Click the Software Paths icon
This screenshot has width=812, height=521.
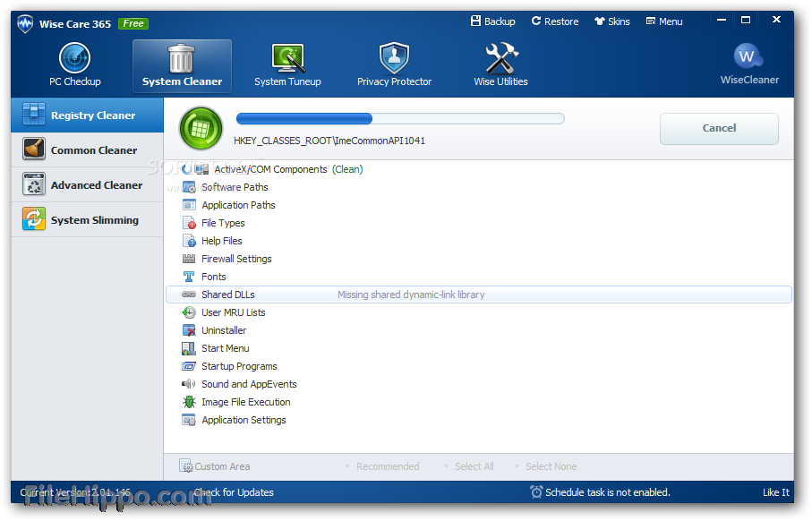189,187
